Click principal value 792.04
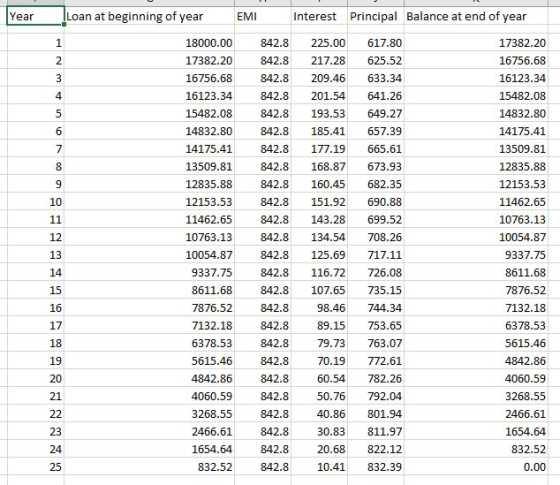This screenshot has height=485, width=560. coord(376,396)
